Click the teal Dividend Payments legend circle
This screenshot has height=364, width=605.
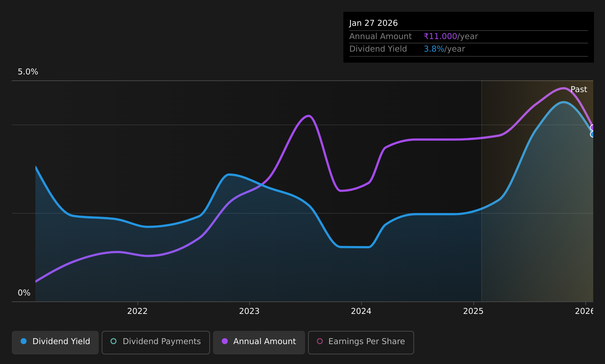(113, 341)
